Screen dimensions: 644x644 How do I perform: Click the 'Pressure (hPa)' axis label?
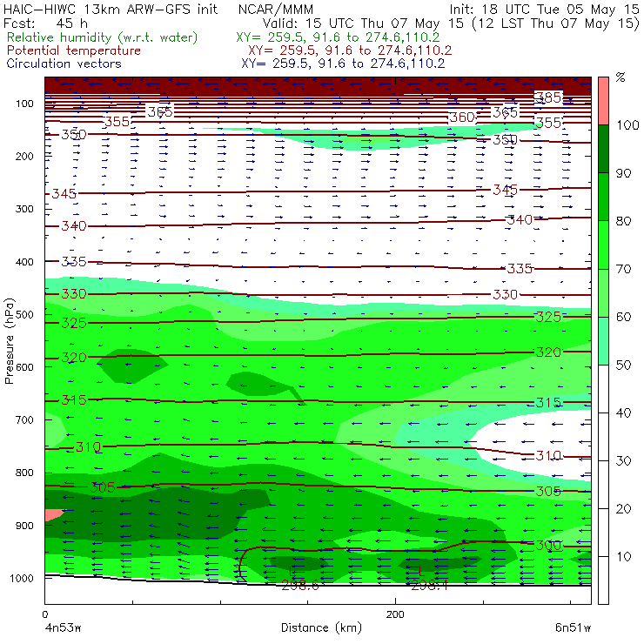9,341
